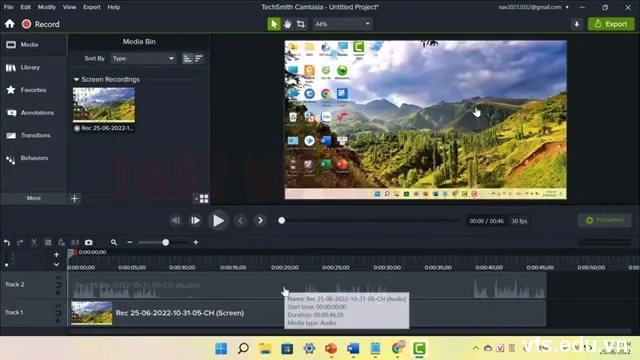Click the plus Import Media button
640x360 pixels.
(74, 199)
